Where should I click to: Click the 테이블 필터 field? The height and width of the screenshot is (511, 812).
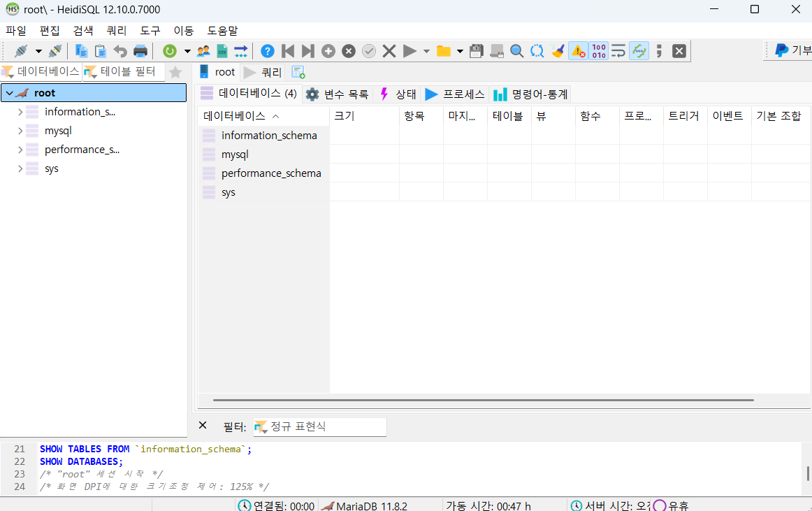(x=123, y=71)
